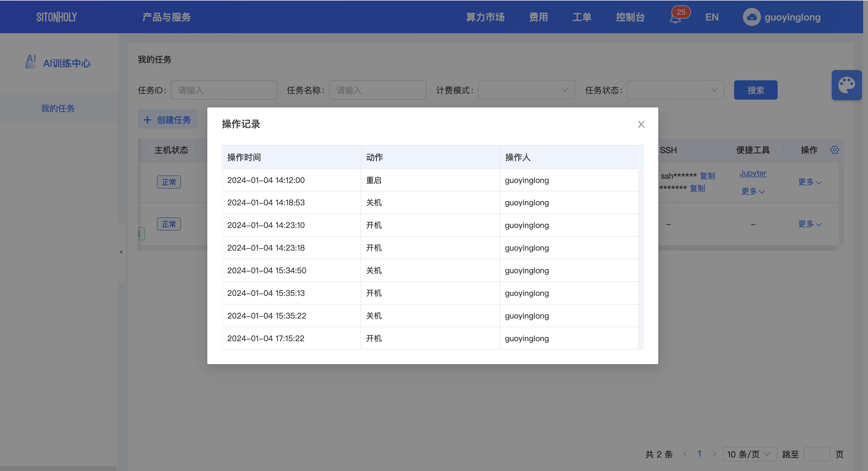Open table column settings gear icon
868x471 pixels.
[x=834, y=150]
